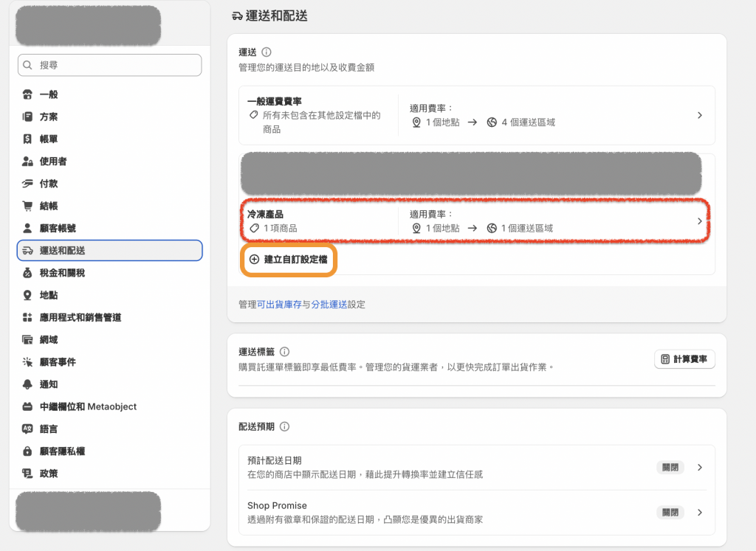Toggle the 預計配送日期 關閉 status badge
The height and width of the screenshot is (551, 756).
point(670,467)
